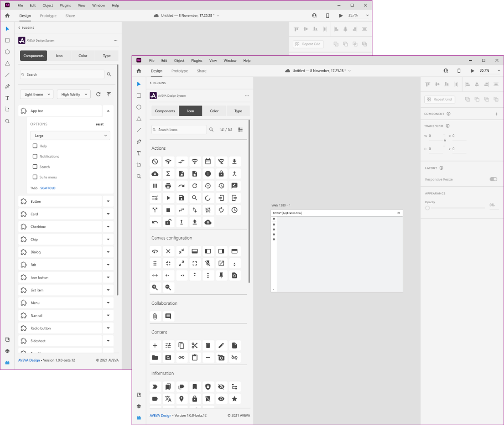504x425 pixels.
Task: Click Repeat Grid button in front window
Action: click(x=440, y=99)
